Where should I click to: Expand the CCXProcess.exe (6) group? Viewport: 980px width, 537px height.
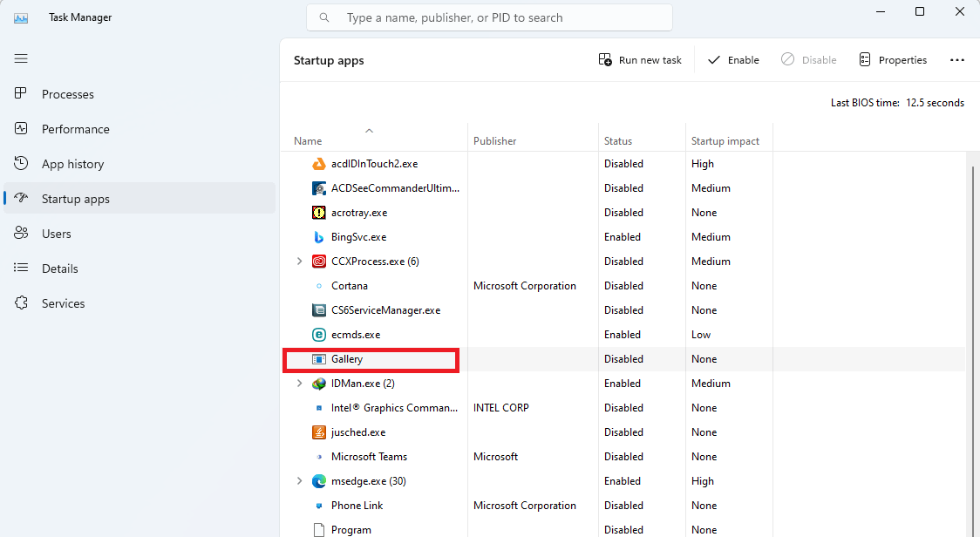coord(299,262)
